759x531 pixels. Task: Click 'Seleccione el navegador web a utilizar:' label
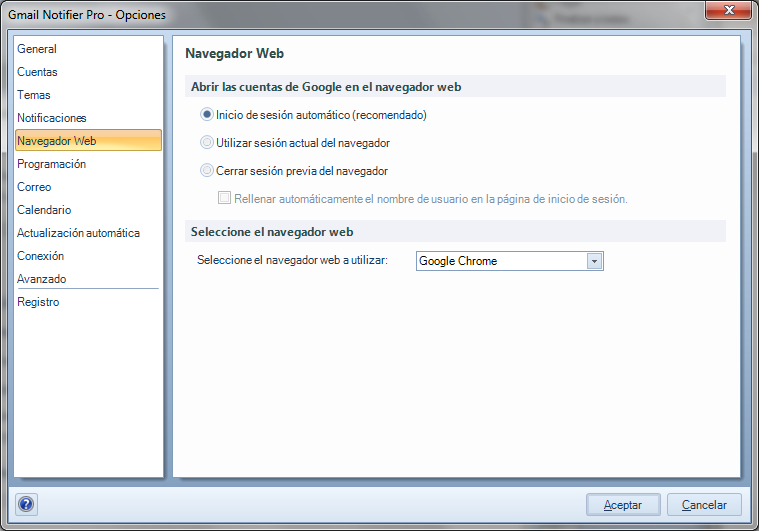click(292, 260)
